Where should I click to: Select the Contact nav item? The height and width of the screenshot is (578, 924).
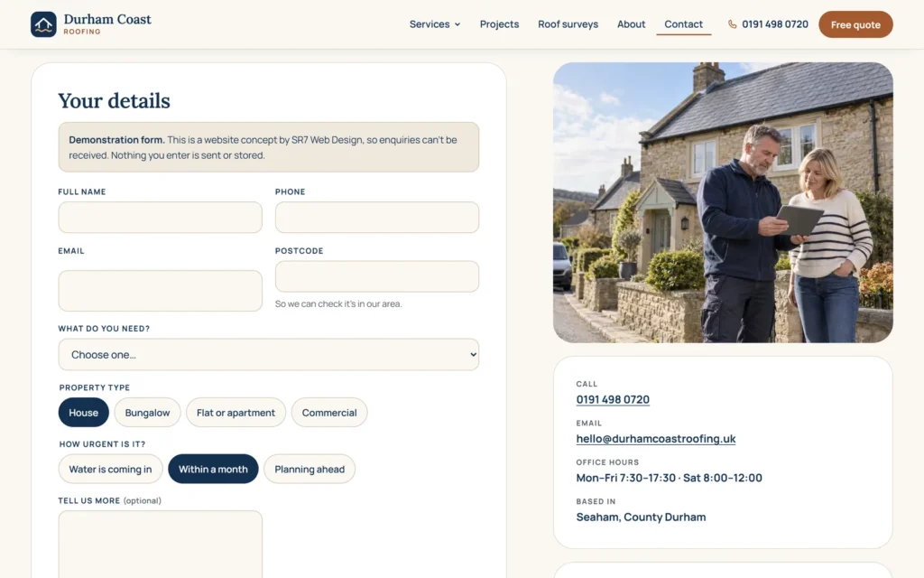pos(684,24)
